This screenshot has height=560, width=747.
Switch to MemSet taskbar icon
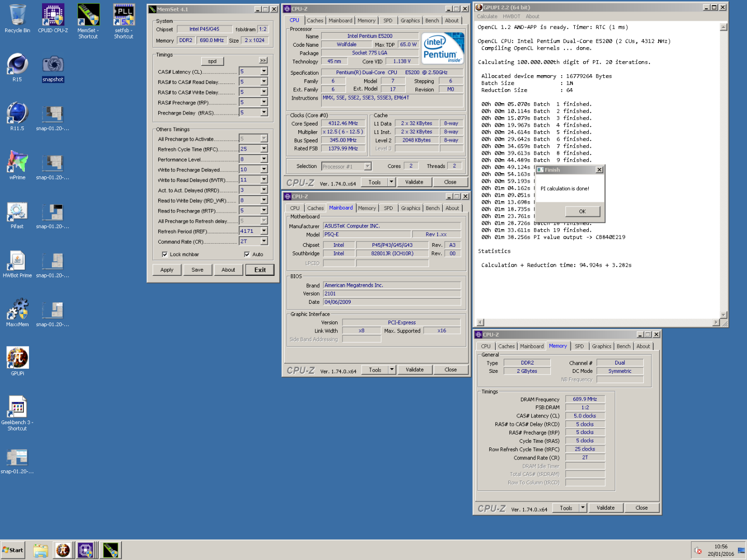pyautogui.click(x=110, y=550)
